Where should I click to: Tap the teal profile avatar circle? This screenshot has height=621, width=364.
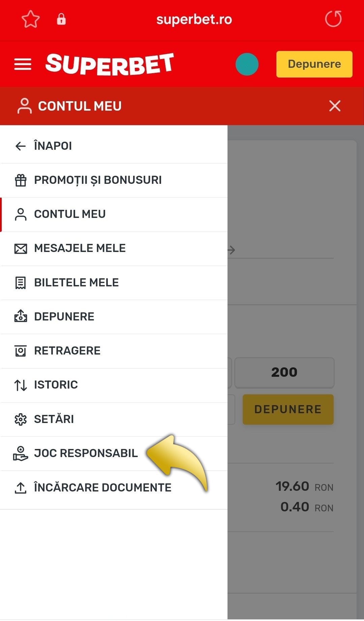tap(248, 64)
